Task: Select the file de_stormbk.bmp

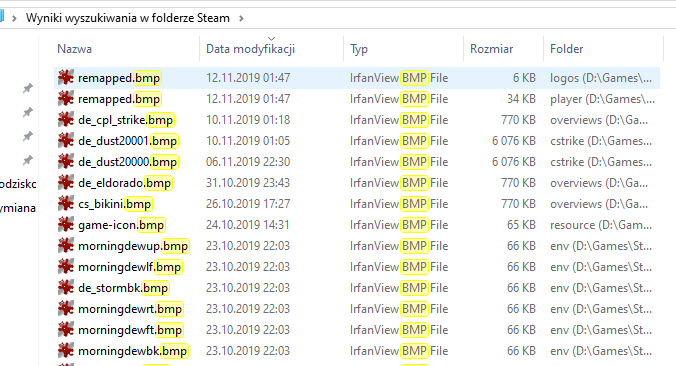Action: (123, 288)
